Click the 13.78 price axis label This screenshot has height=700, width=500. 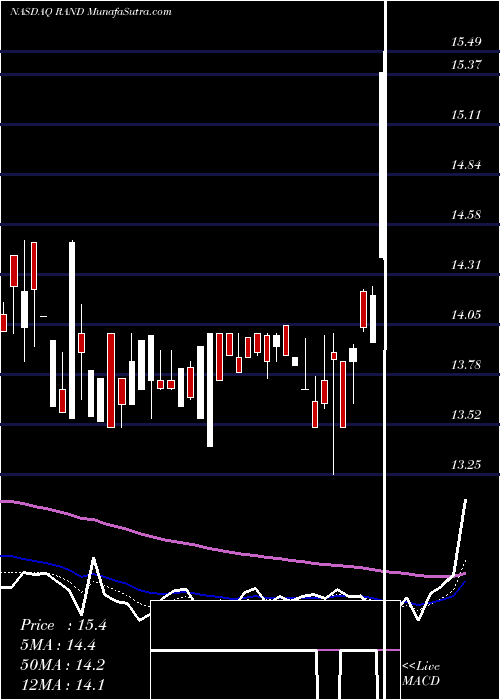click(466, 365)
